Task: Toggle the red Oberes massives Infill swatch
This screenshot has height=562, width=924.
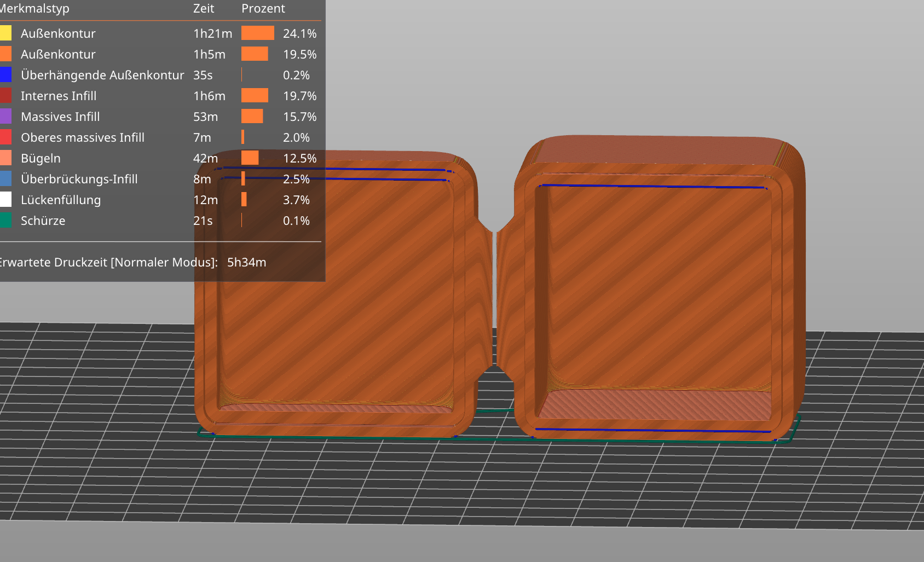Action: pos(7,137)
